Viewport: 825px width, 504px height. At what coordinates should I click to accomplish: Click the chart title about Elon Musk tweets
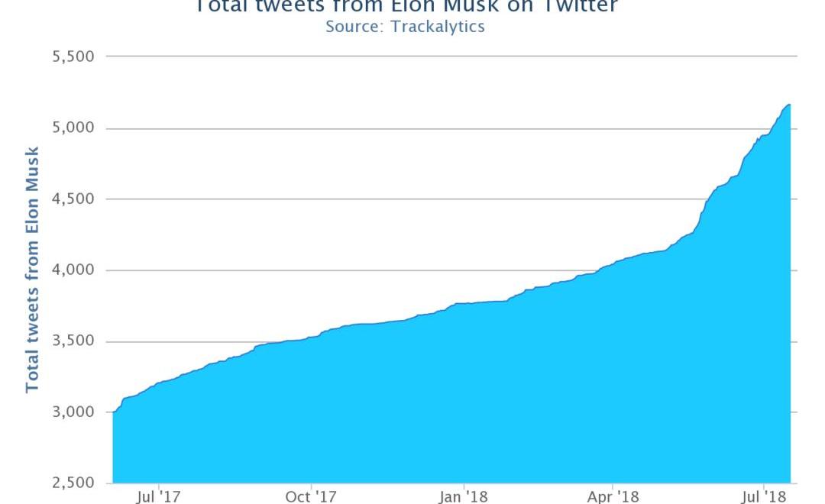(x=406, y=6)
